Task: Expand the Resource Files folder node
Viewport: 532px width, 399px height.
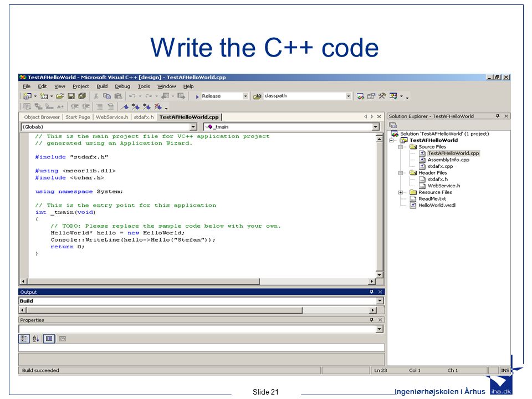Action: [x=400, y=192]
